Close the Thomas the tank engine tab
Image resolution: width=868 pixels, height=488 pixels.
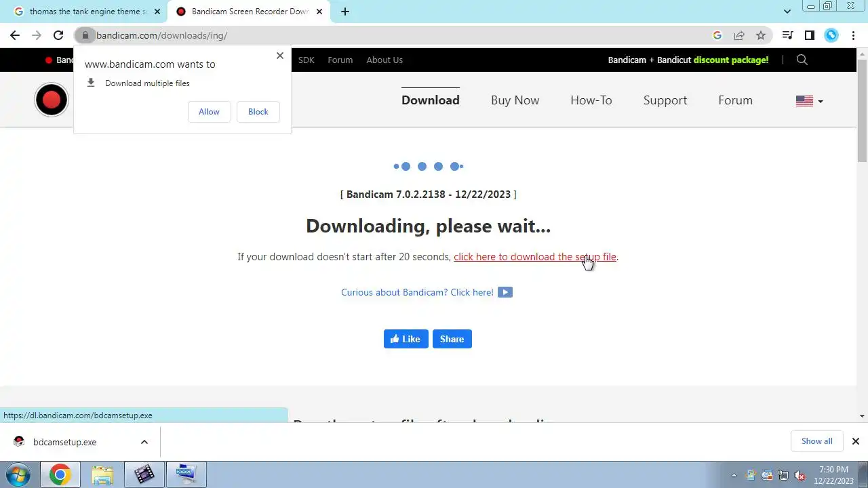coord(157,12)
